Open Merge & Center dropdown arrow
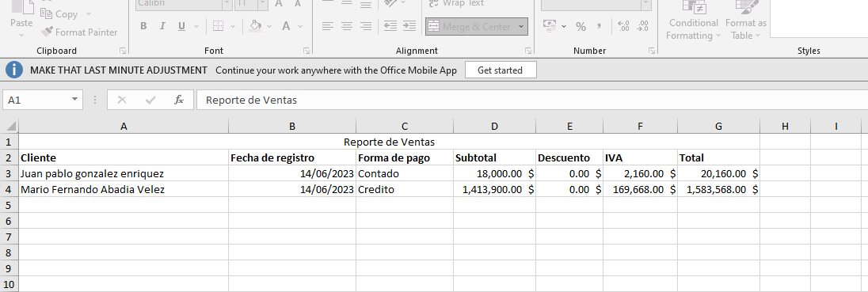The width and height of the screenshot is (868, 292). click(x=521, y=27)
